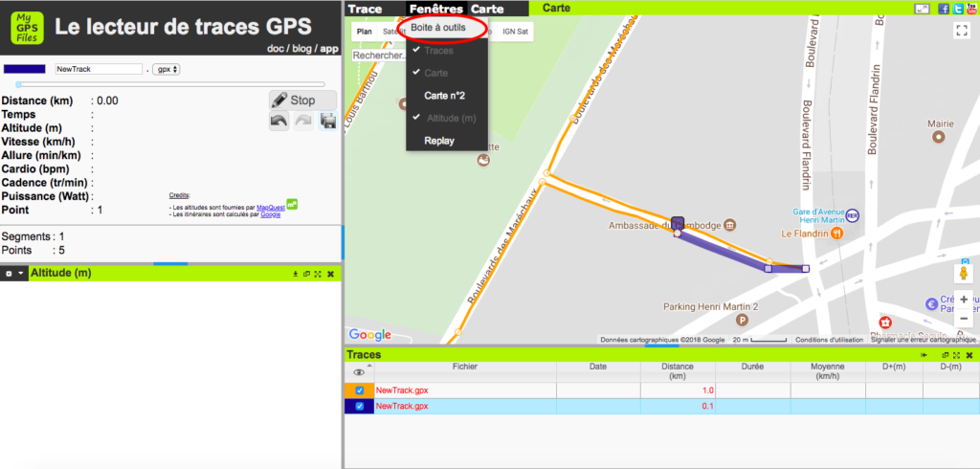Click the eye column header in Traces
The height and width of the screenshot is (469, 980).
click(359, 372)
